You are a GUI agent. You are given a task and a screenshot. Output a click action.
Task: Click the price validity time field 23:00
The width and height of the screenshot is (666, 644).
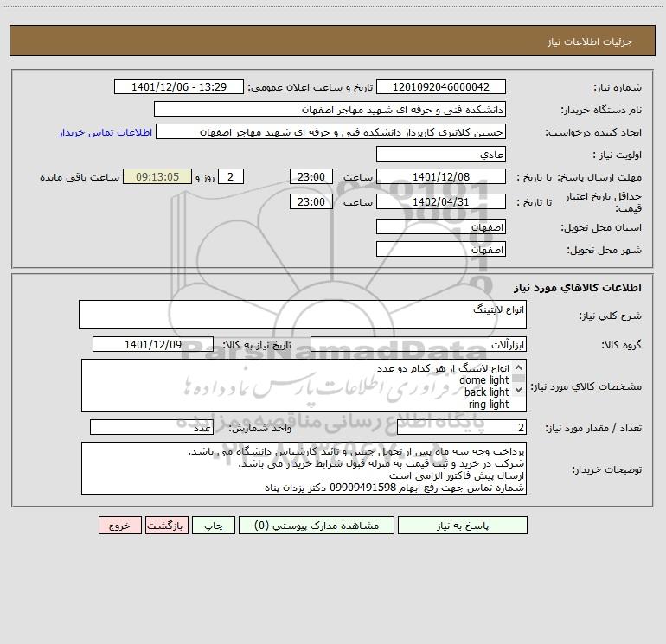coord(311,201)
